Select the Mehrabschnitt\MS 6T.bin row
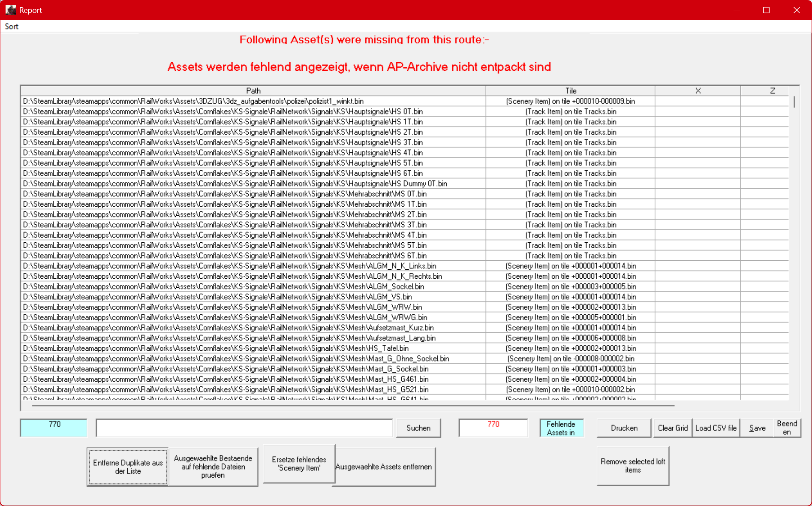Viewport: 812px width, 506px height. [253, 256]
